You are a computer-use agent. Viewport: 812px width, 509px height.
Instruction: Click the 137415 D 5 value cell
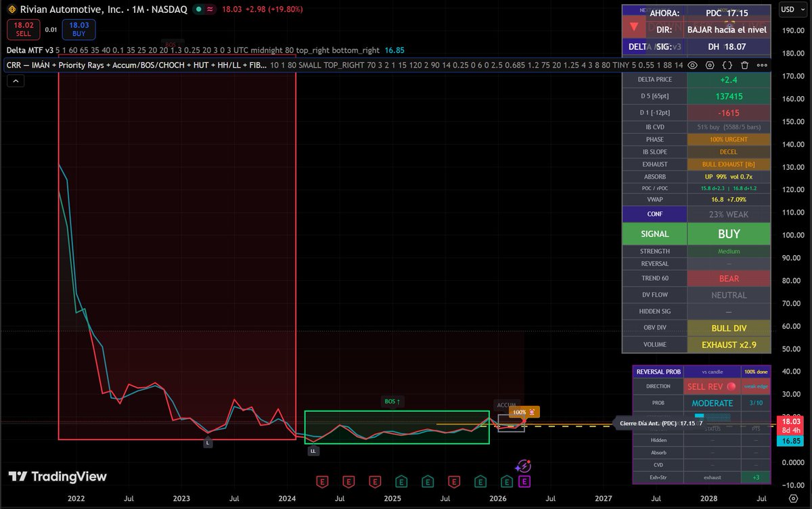pos(728,97)
